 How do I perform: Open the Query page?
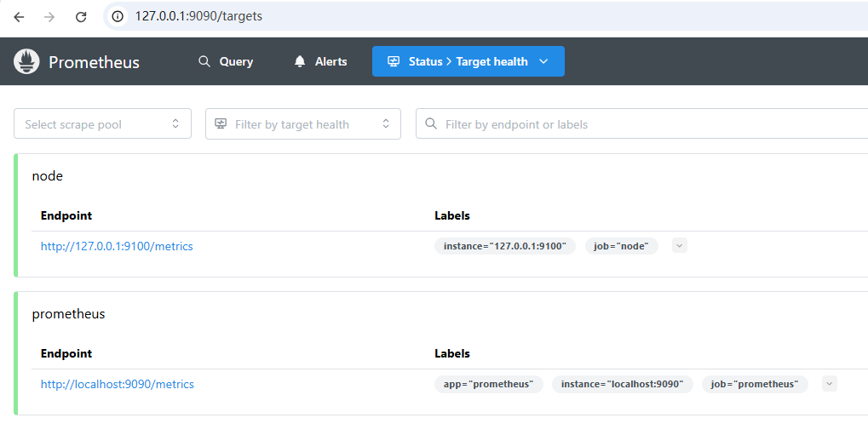226,61
